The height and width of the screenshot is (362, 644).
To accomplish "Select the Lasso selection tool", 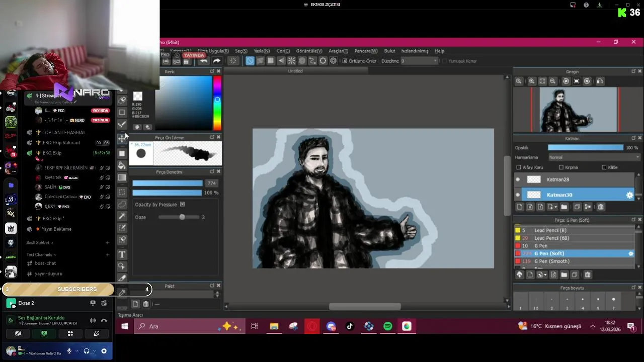I will click(x=122, y=204).
